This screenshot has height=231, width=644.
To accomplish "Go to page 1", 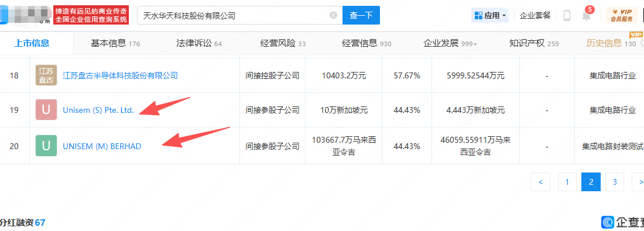I will [x=568, y=182].
